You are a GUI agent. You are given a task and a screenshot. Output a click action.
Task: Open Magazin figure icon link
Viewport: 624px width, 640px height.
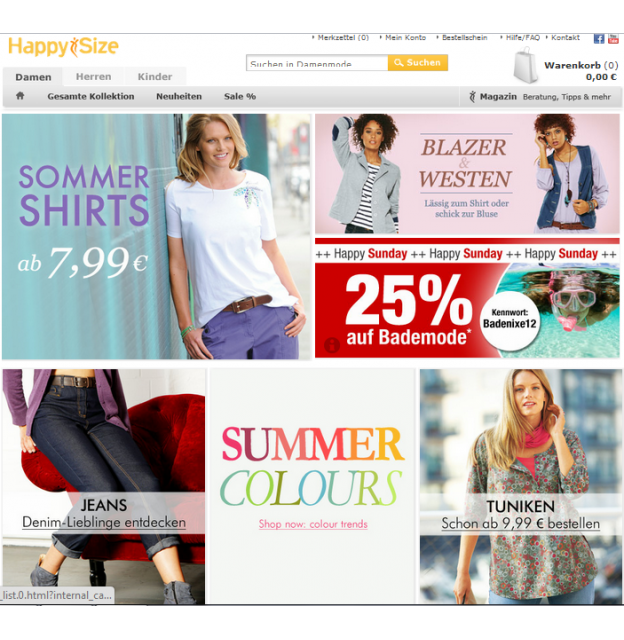pos(472,97)
